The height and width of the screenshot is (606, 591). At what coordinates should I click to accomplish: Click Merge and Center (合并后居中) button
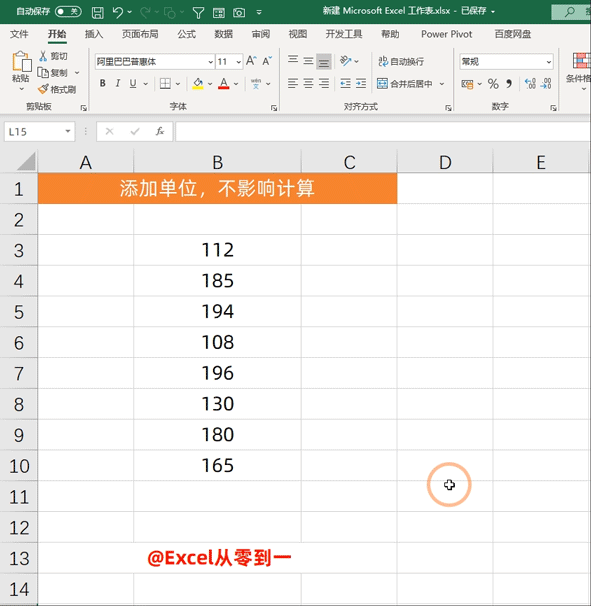(405, 83)
